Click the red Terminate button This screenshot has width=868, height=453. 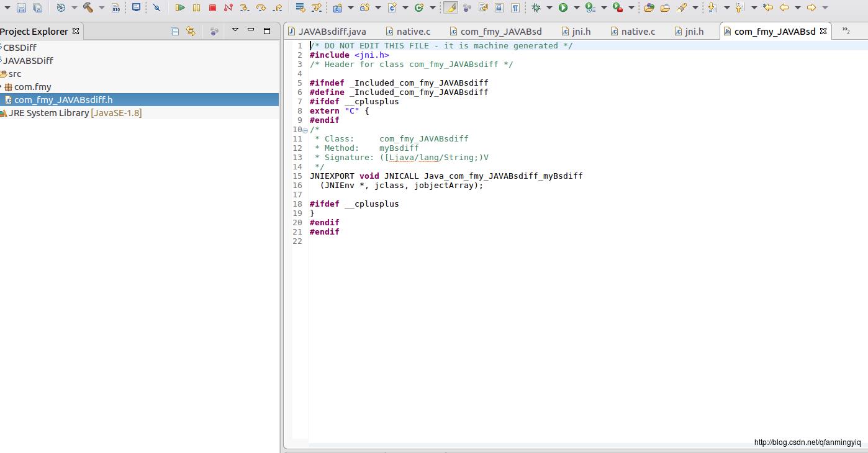212,7
